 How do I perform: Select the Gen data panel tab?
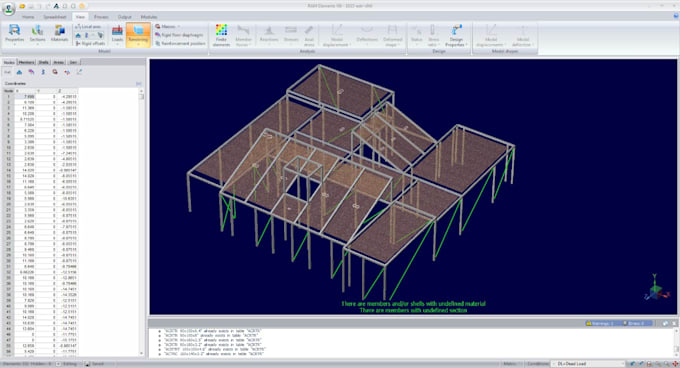73,62
